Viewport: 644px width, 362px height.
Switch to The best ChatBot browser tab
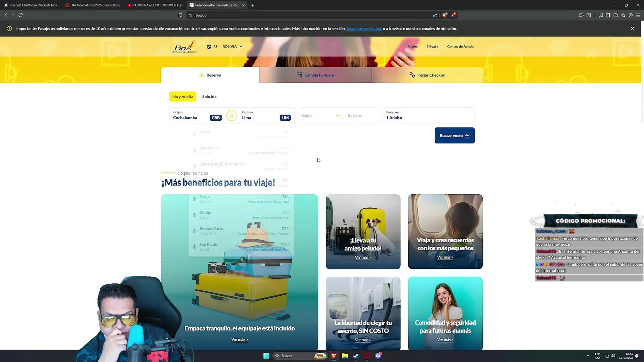point(31,5)
